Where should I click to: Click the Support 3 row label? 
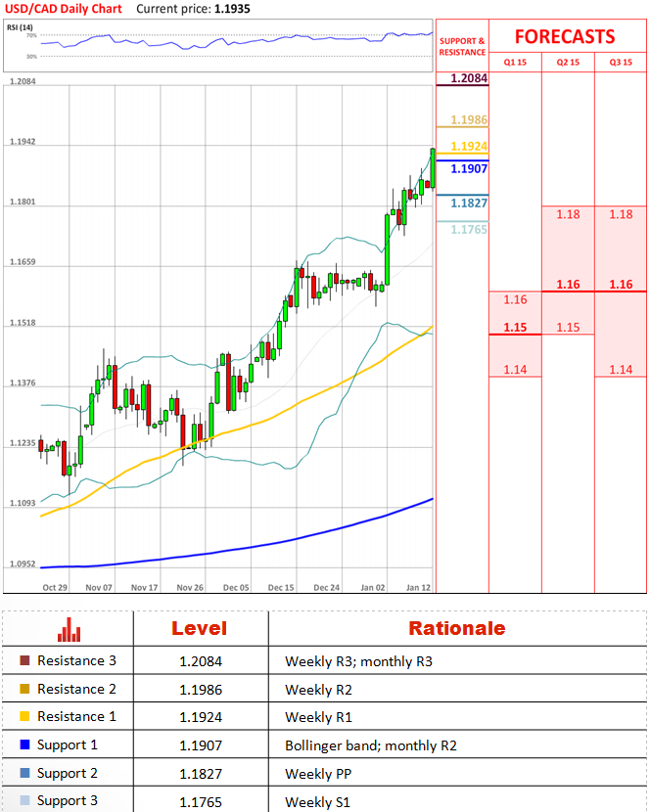click(68, 801)
